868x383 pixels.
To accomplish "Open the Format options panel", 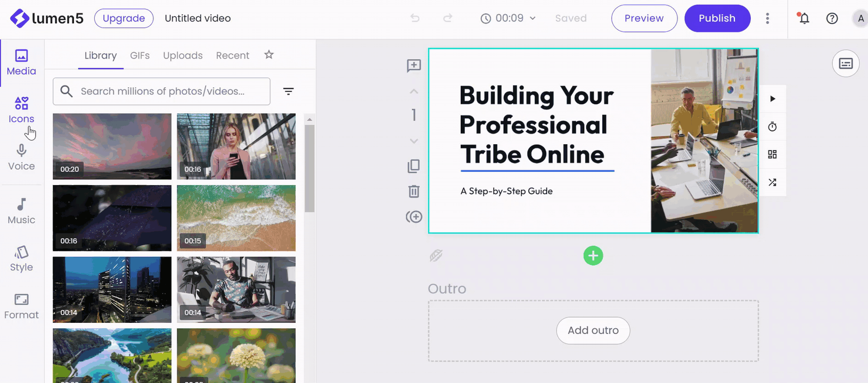I will point(21,306).
